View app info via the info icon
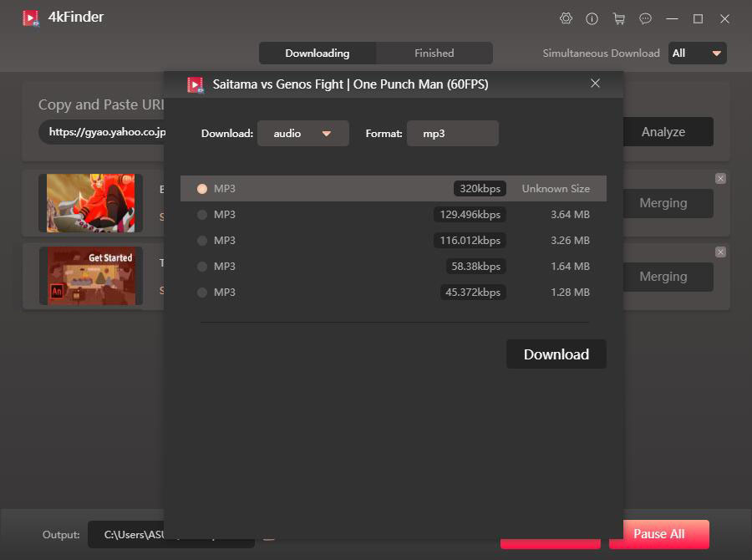Image resolution: width=752 pixels, height=560 pixels. click(x=592, y=18)
